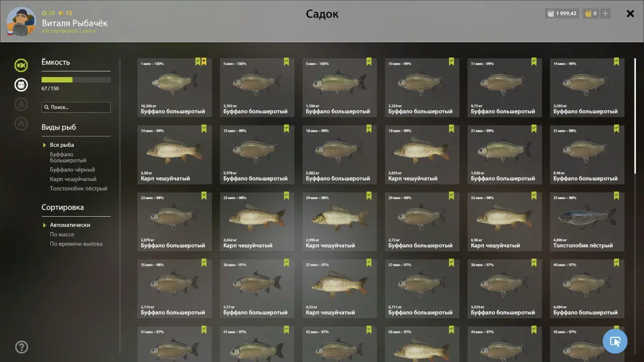This screenshot has width=644, height=362.
Task: Click the house sidebar icon
Action: pyautogui.click(x=21, y=123)
